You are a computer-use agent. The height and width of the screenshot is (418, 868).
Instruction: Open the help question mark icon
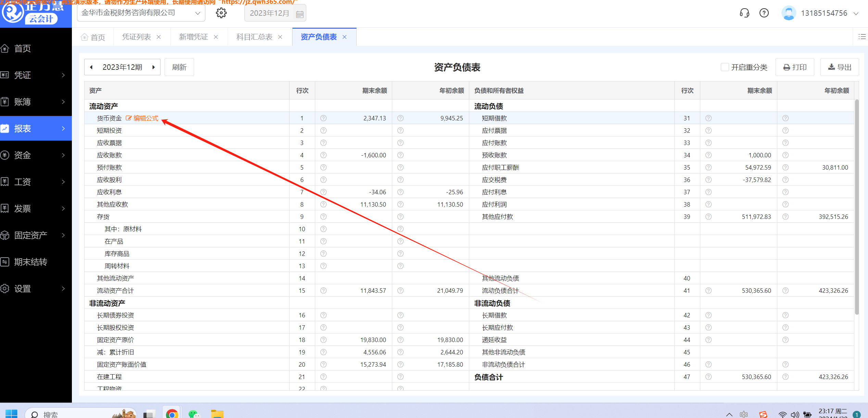point(764,13)
